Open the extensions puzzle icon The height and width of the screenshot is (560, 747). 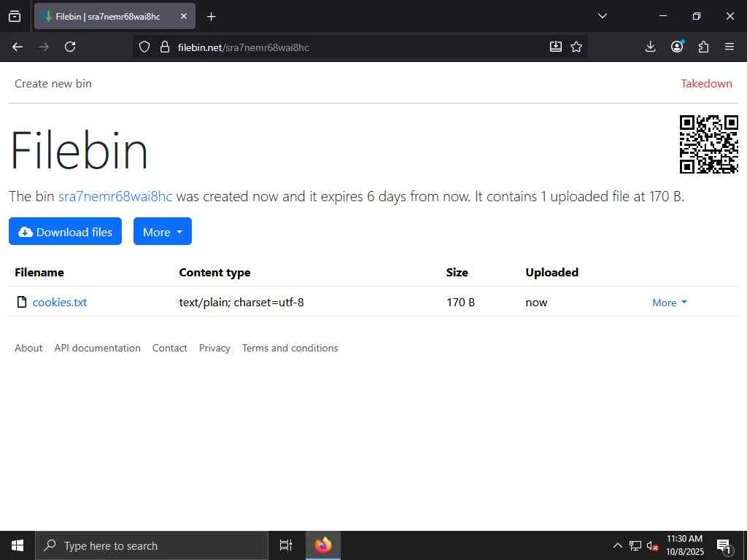703,47
